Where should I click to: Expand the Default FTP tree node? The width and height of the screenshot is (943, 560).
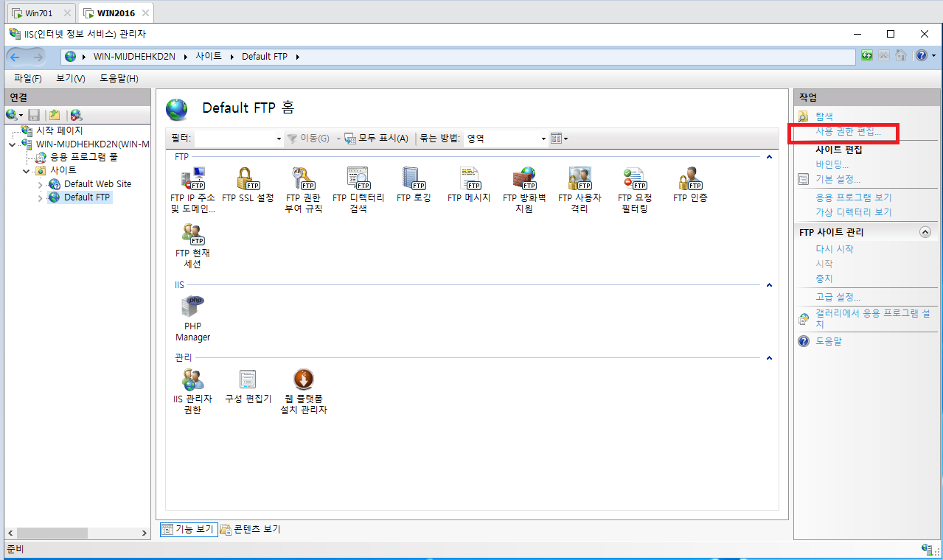[x=41, y=197]
